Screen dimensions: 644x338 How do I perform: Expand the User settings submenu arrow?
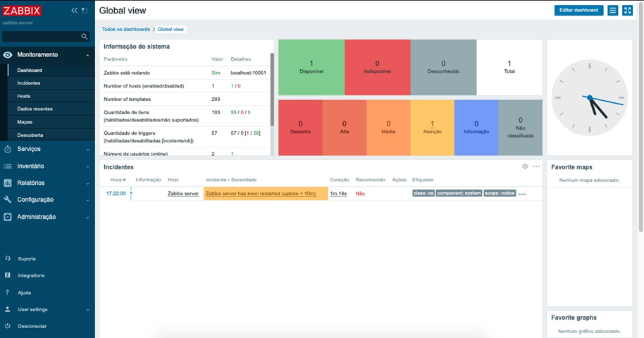87,310
